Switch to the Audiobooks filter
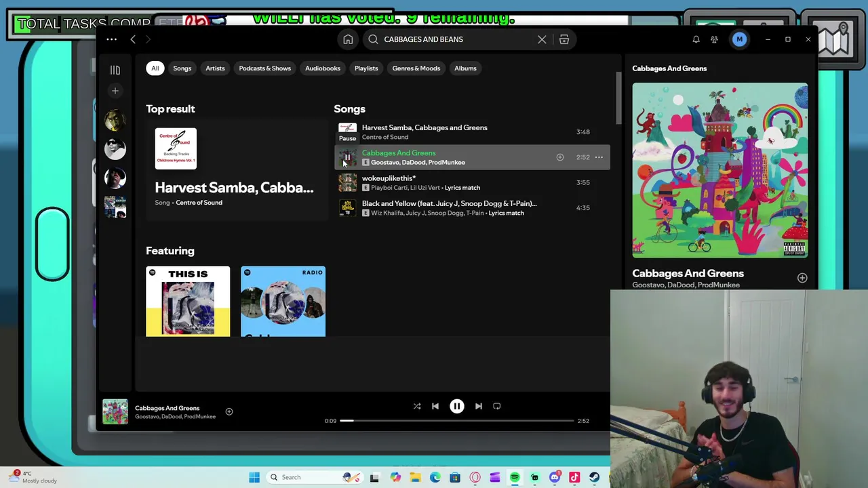 coord(323,68)
